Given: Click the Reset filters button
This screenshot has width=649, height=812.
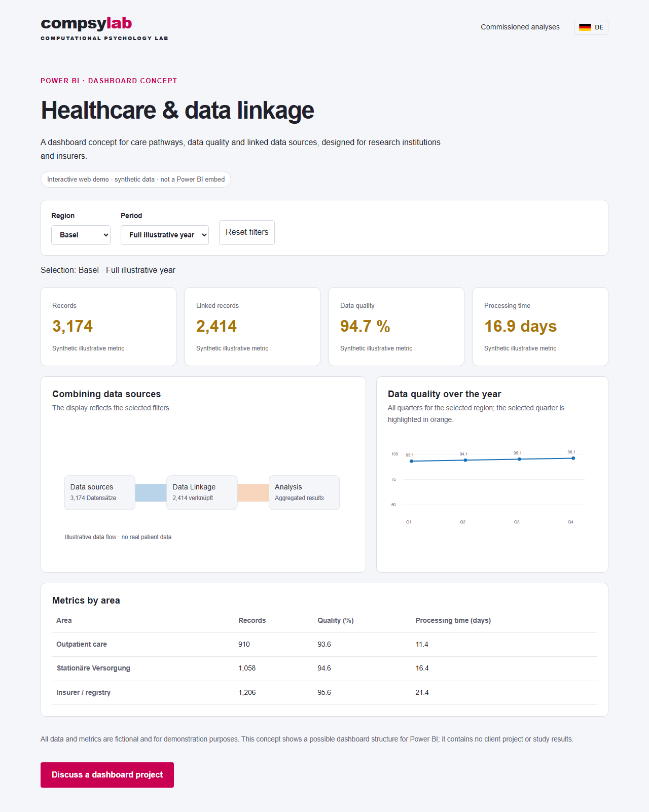Looking at the screenshot, I should 247,232.
